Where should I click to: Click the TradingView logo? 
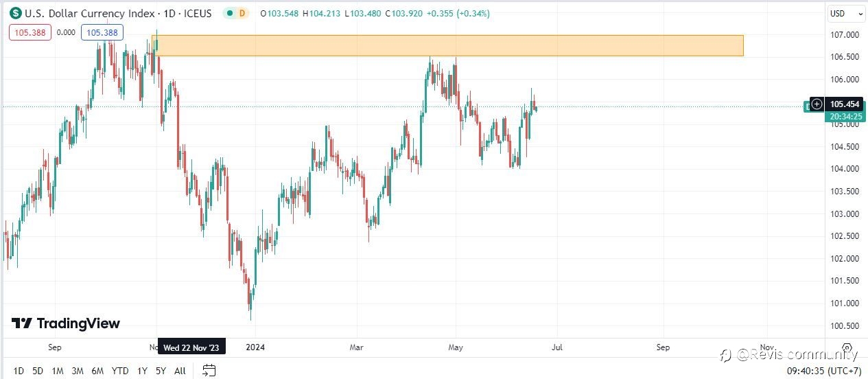[x=66, y=323]
